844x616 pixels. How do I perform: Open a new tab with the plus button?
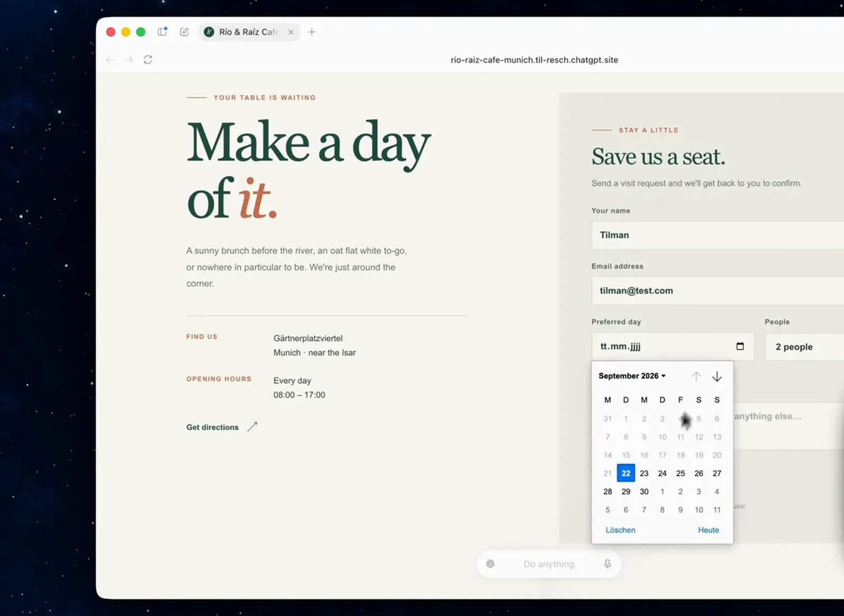pyautogui.click(x=312, y=32)
